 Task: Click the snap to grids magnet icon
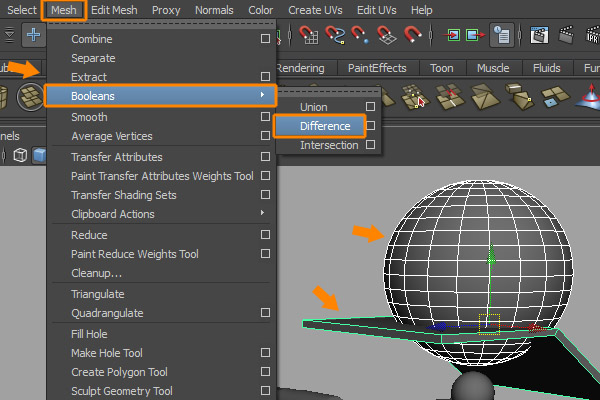click(x=309, y=36)
